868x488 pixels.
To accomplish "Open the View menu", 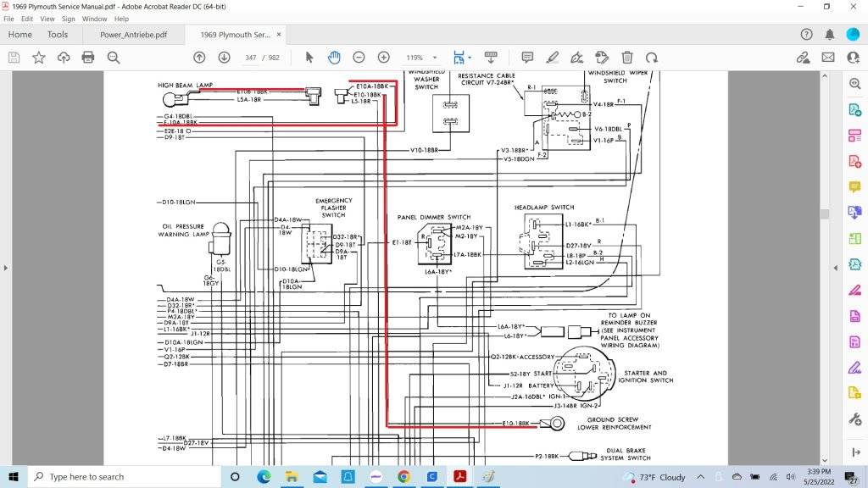I will (47, 19).
